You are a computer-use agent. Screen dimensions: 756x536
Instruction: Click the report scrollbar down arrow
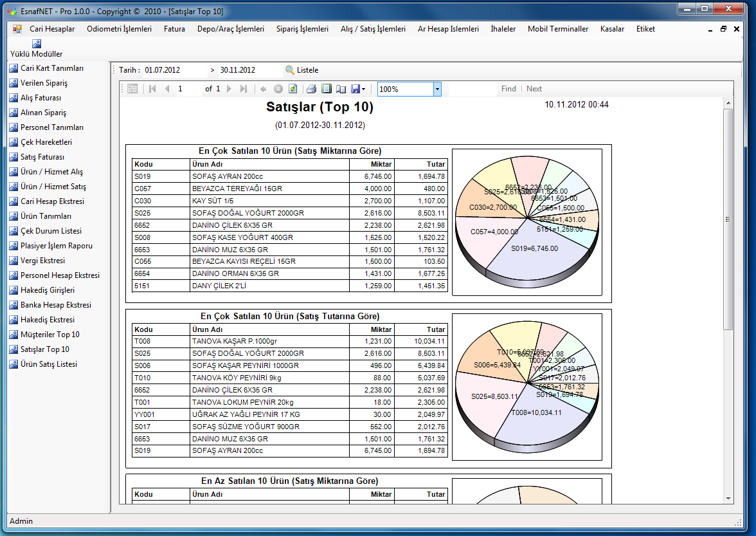(x=728, y=499)
